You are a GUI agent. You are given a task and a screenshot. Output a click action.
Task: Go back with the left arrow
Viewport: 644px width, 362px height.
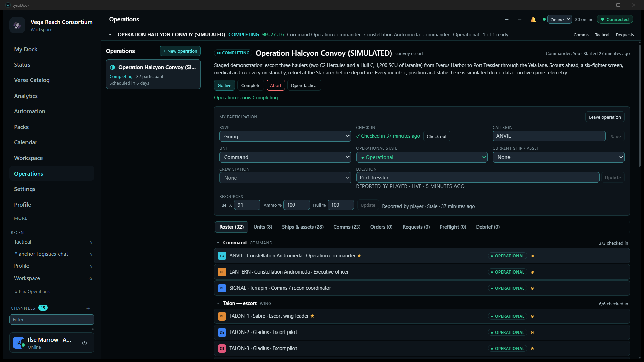pyautogui.click(x=507, y=19)
